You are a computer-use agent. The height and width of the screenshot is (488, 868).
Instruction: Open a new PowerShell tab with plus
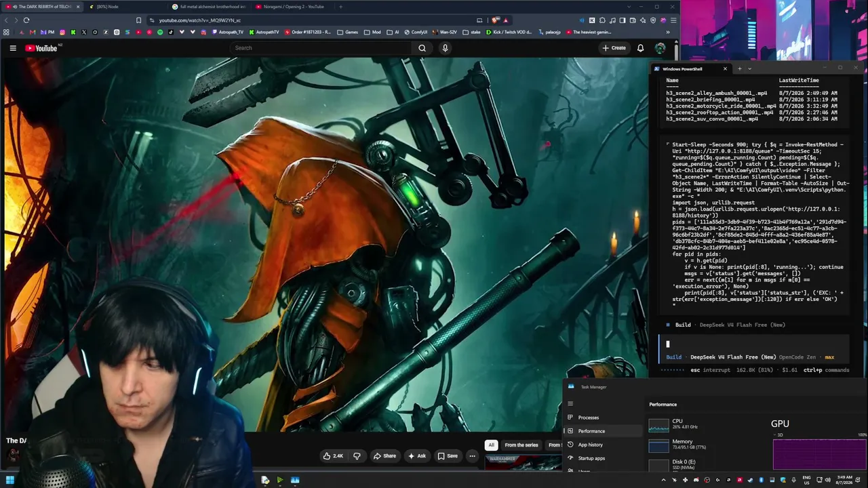point(739,68)
